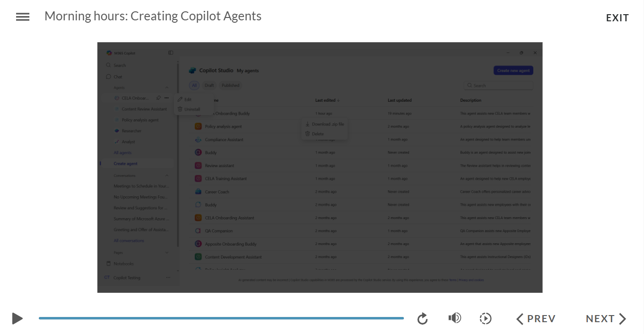The width and height of the screenshot is (644, 334).
Task: Click the CT Copilot Testing account
Action: coord(122,278)
